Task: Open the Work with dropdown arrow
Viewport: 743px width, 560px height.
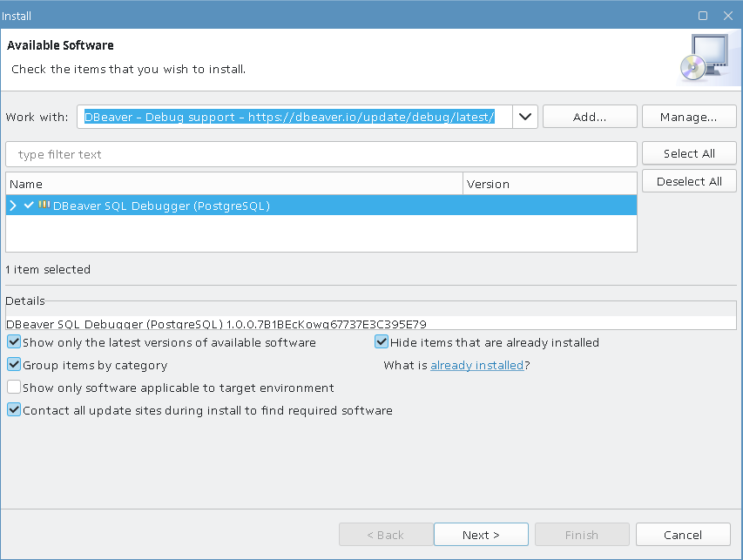Action: coord(524,117)
